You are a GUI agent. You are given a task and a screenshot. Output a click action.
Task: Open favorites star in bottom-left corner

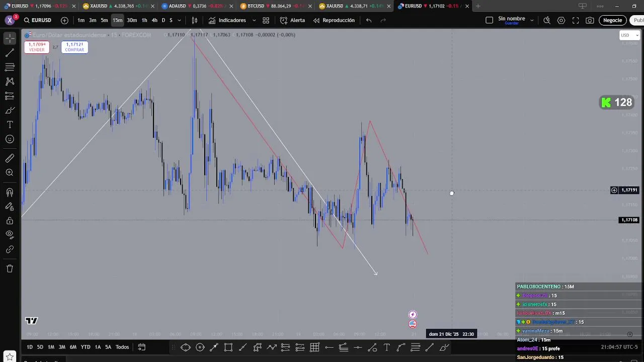click(10, 357)
